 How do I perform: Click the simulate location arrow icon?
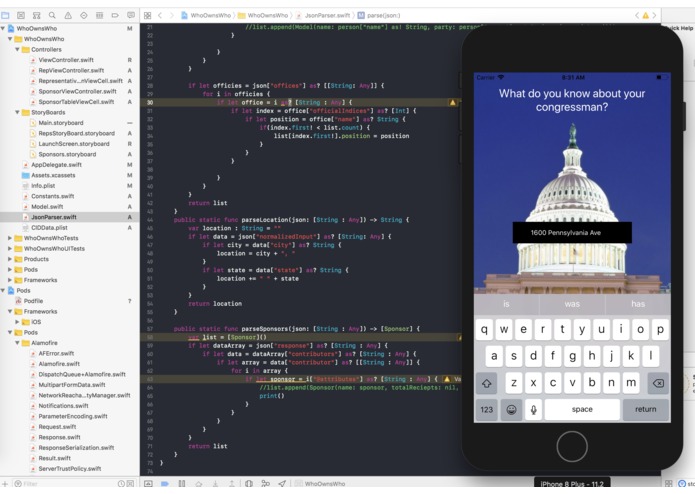point(282,484)
